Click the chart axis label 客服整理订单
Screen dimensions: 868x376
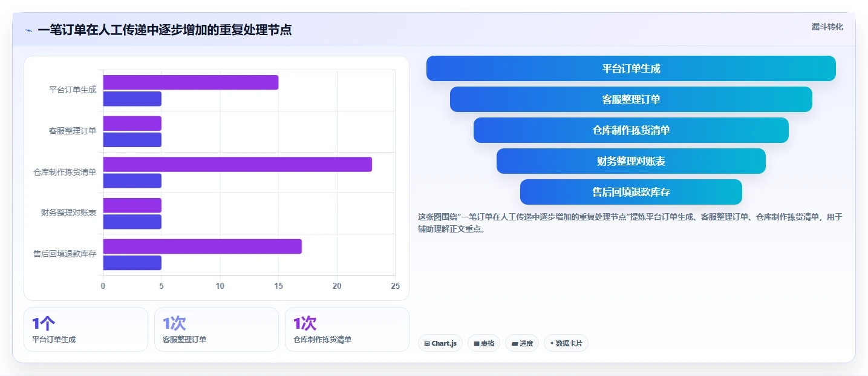tap(73, 131)
